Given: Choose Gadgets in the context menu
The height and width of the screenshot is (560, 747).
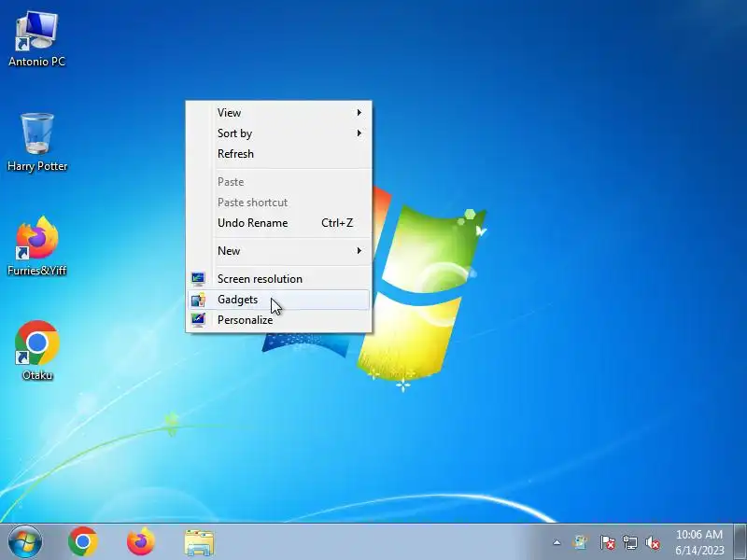Looking at the screenshot, I should click(x=278, y=300).
